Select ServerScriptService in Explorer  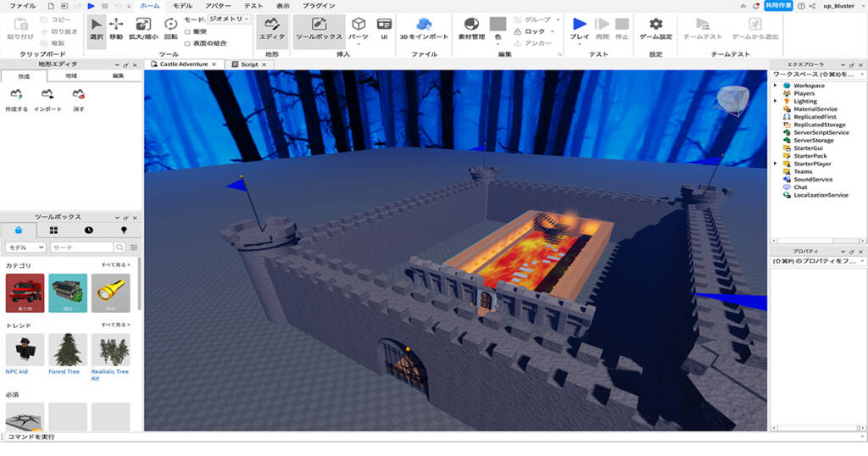point(821,133)
